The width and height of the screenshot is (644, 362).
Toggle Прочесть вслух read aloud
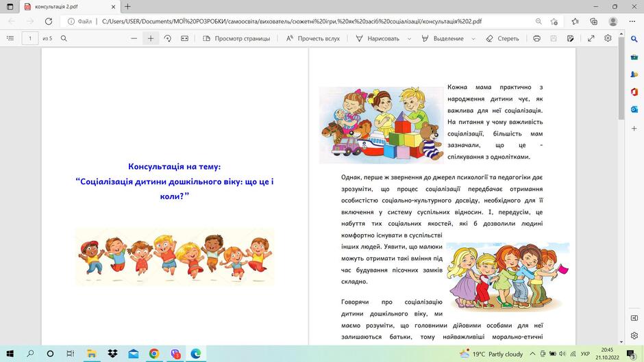point(313,38)
